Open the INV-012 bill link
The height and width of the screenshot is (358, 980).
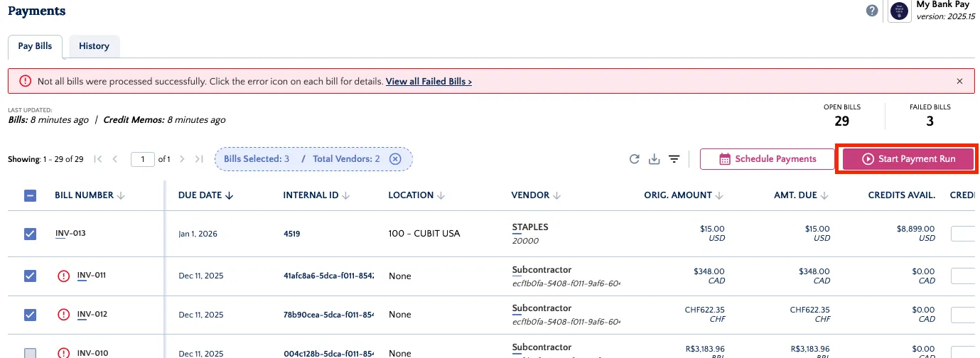point(92,314)
